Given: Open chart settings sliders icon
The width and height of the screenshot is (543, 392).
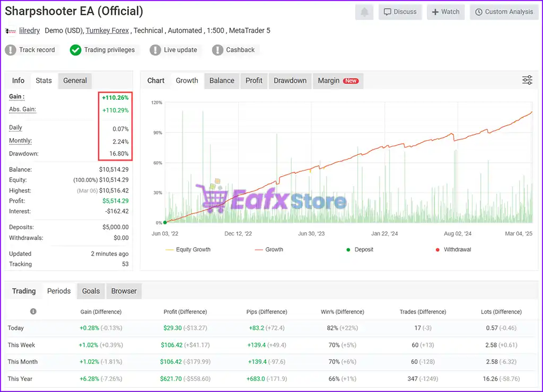Looking at the screenshot, I should point(527,80).
